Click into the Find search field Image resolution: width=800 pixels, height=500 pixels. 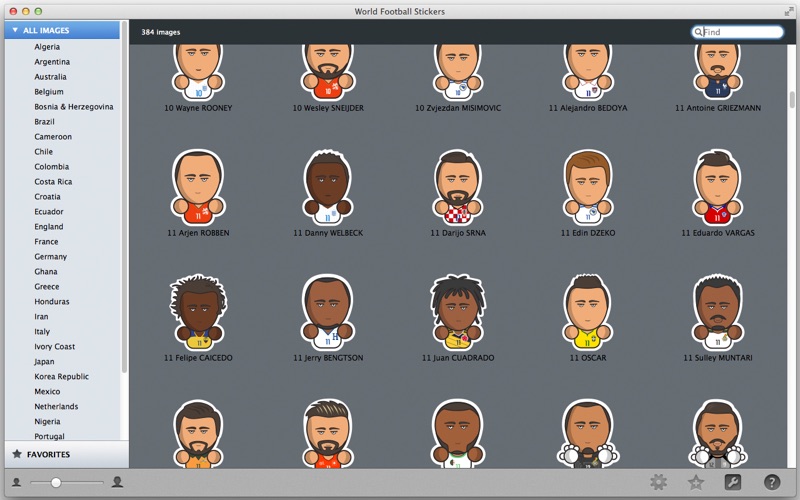[737, 32]
